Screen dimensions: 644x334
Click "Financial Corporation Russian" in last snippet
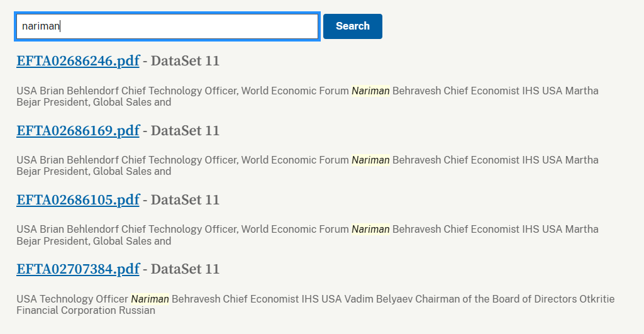click(86, 310)
